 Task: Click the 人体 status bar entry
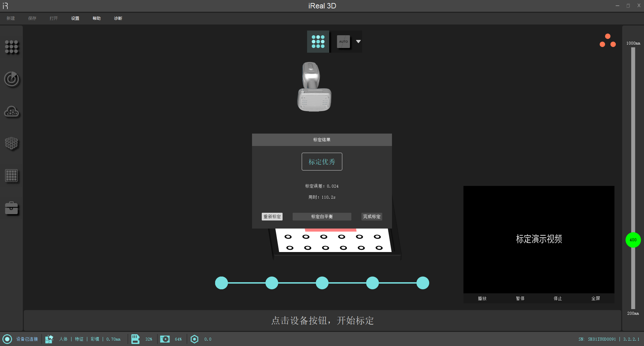63,339
